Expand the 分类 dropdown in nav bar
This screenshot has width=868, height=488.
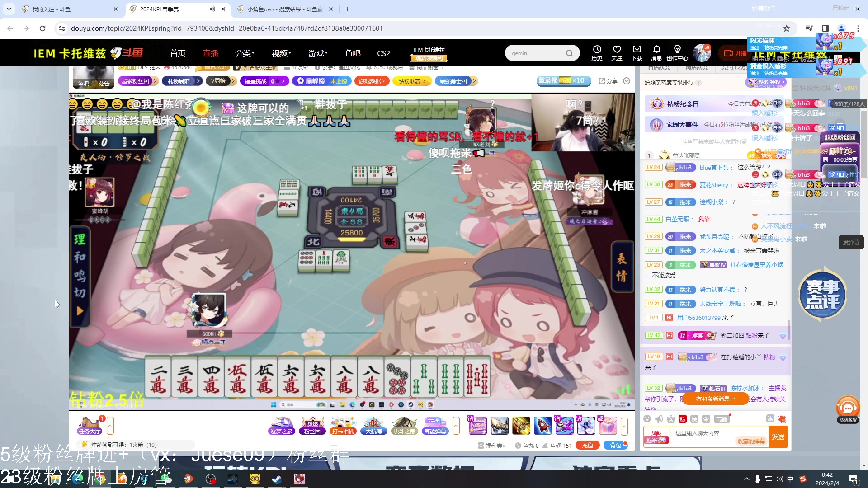point(245,53)
